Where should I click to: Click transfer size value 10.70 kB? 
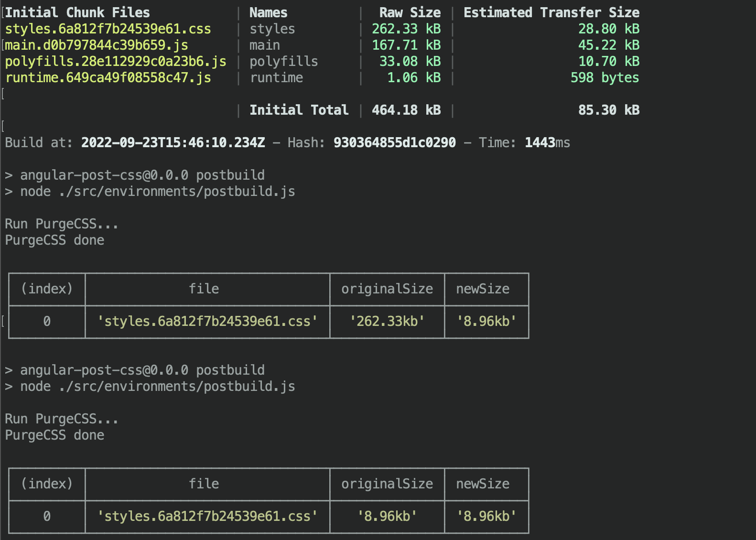click(x=609, y=62)
